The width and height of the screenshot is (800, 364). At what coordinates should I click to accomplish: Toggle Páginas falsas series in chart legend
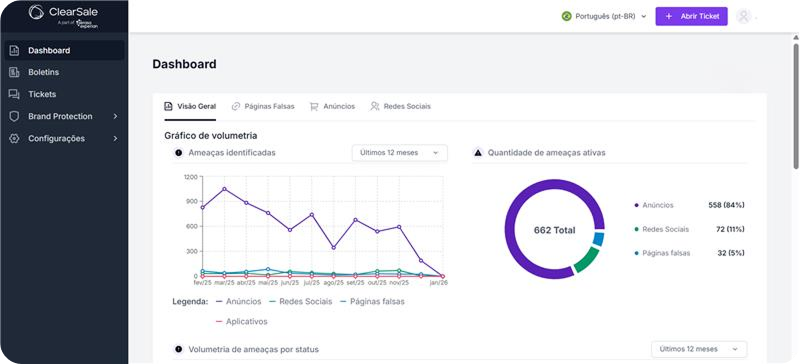point(372,302)
